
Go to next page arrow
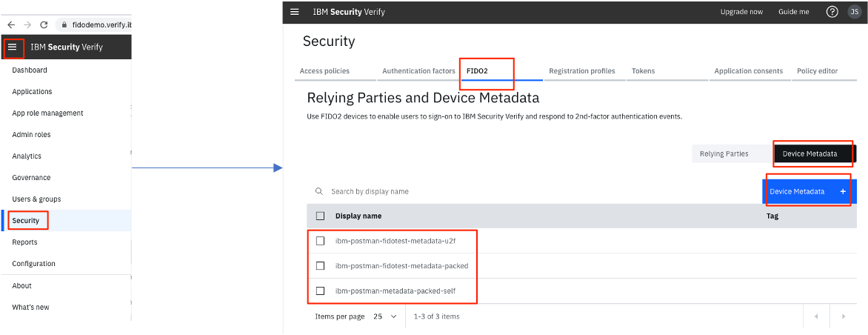[x=843, y=316]
